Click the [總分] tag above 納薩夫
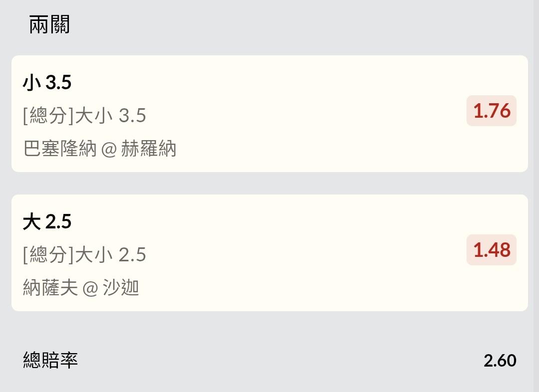This screenshot has width=539, height=392. pyautogui.click(x=48, y=255)
